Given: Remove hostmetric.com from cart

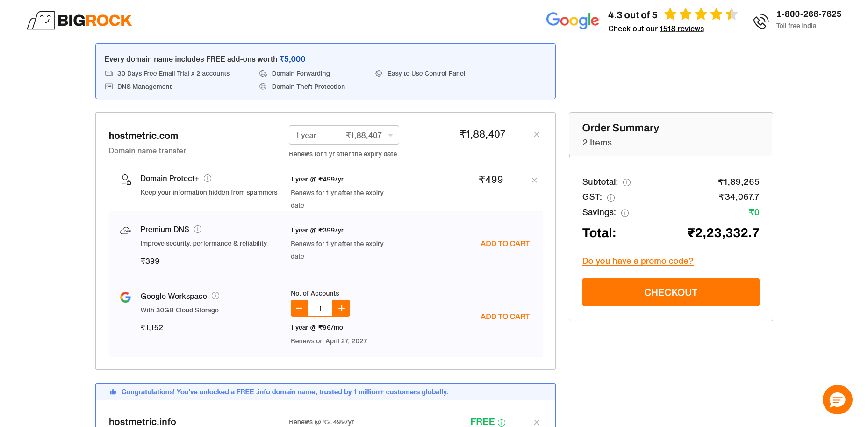Looking at the screenshot, I should [537, 134].
